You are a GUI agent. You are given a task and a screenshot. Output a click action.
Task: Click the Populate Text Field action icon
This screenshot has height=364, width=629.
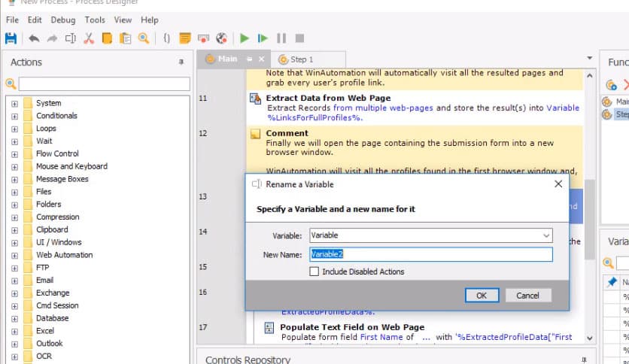269,328
